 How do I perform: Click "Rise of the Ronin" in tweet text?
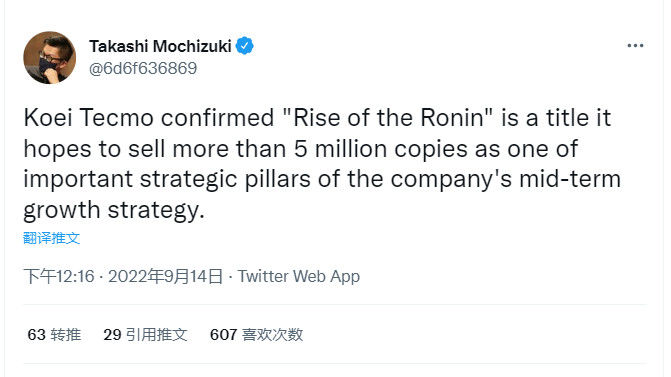pos(388,118)
